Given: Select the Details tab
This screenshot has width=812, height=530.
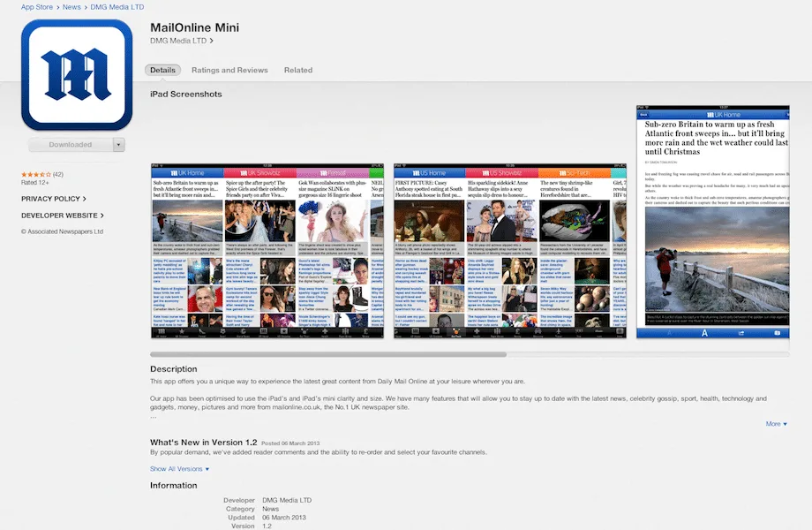Looking at the screenshot, I should click(x=162, y=70).
